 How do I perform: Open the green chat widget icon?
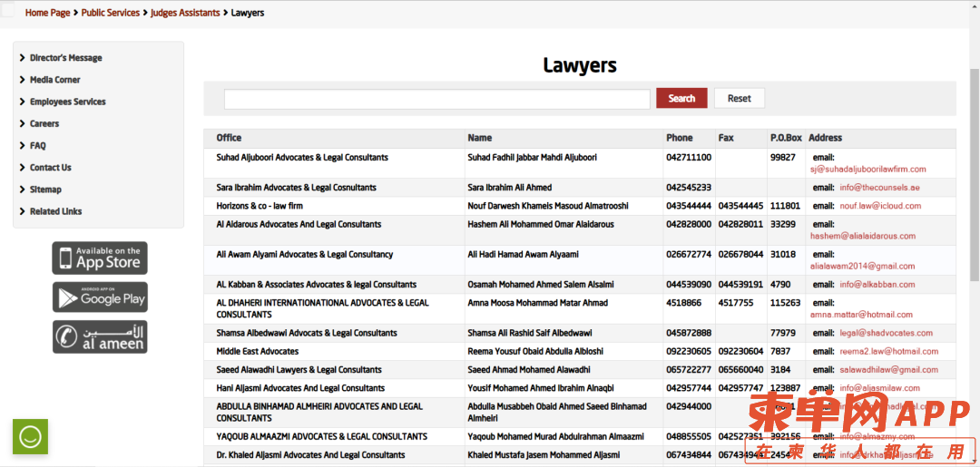pyautogui.click(x=30, y=436)
